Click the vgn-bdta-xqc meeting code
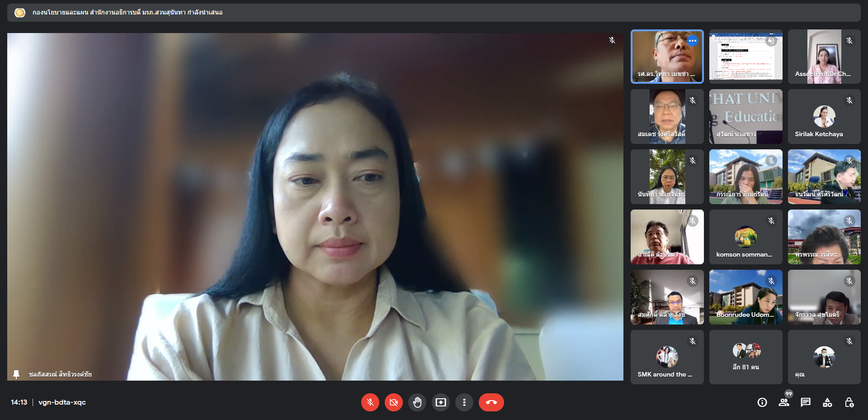 [x=62, y=402]
